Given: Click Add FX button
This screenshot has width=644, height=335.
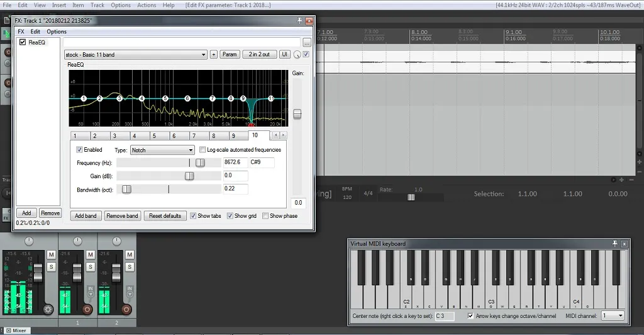Looking at the screenshot, I should [26, 213].
